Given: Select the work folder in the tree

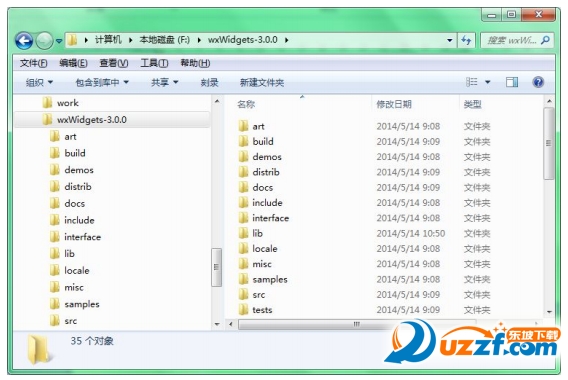Looking at the screenshot, I should pyautogui.click(x=67, y=103).
